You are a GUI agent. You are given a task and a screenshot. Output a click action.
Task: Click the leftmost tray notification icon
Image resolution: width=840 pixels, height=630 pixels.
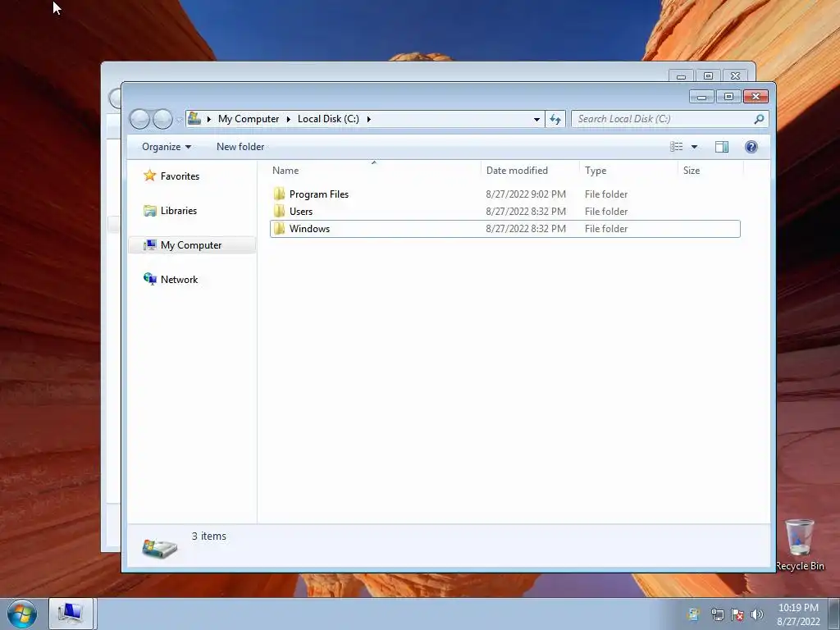pos(694,614)
